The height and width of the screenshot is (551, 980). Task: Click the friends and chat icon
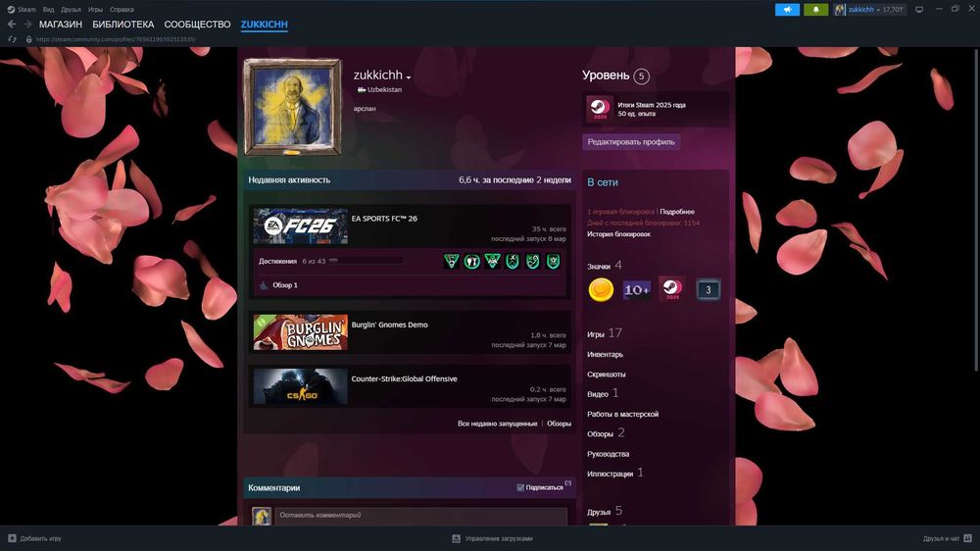point(967,538)
